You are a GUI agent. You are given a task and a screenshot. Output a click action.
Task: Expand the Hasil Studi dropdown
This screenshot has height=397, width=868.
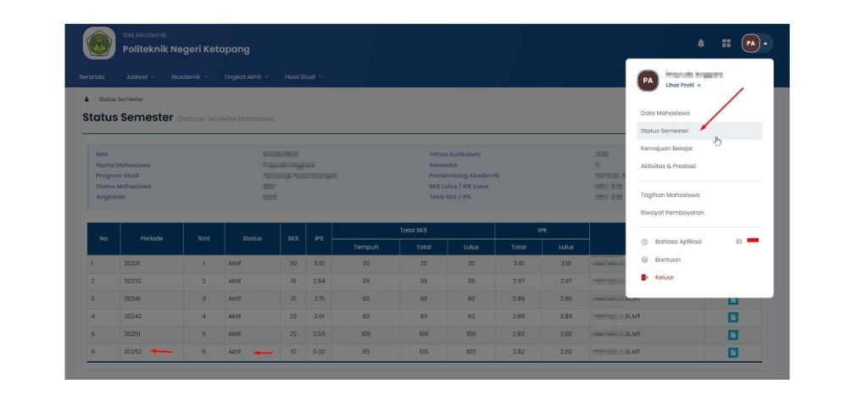303,77
